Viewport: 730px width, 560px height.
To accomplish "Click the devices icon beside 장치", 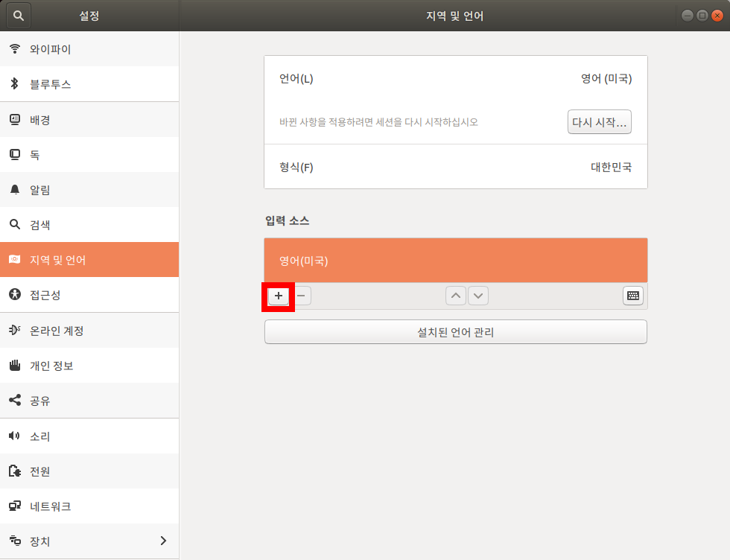I will [15, 541].
